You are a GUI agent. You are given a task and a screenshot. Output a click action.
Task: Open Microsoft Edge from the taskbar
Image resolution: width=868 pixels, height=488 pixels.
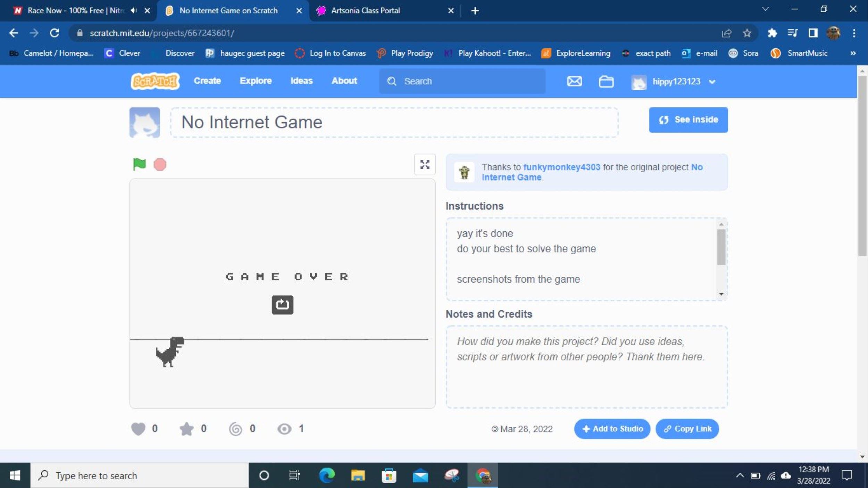click(x=326, y=475)
